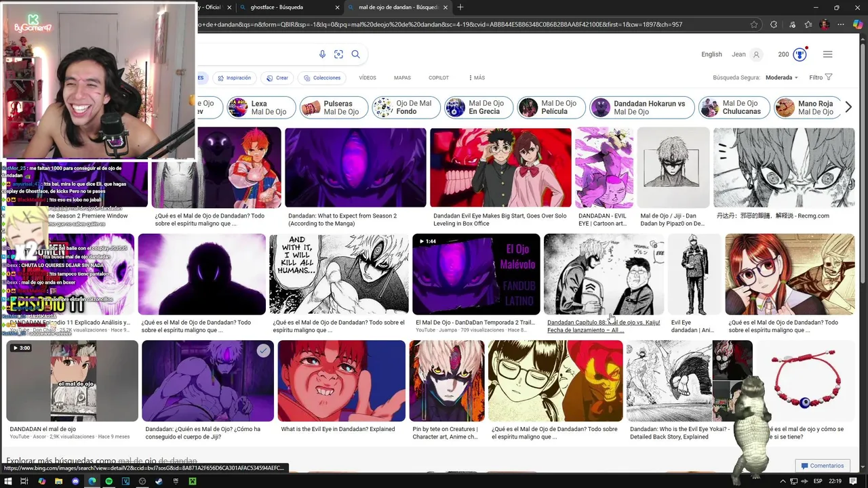Open Edge settings ellipsis menu
The image size is (868, 488).
pos(842,24)
